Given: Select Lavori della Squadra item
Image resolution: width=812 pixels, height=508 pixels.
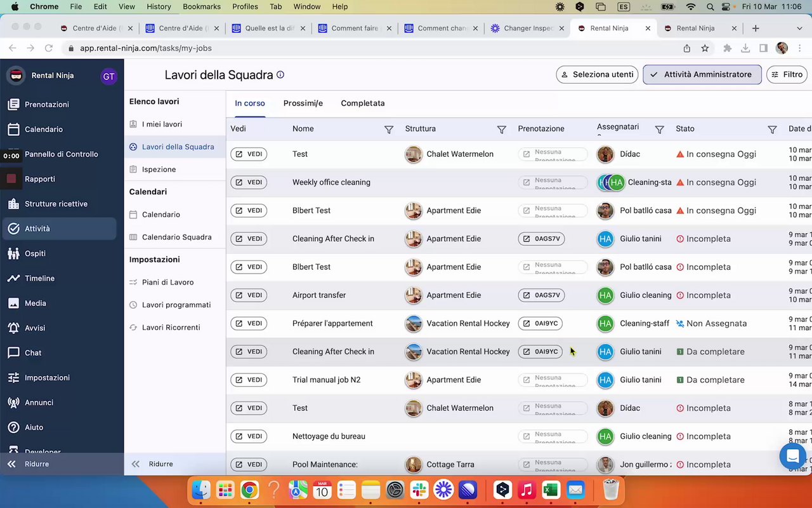Looking at the screenshot, I should point(174,147).
